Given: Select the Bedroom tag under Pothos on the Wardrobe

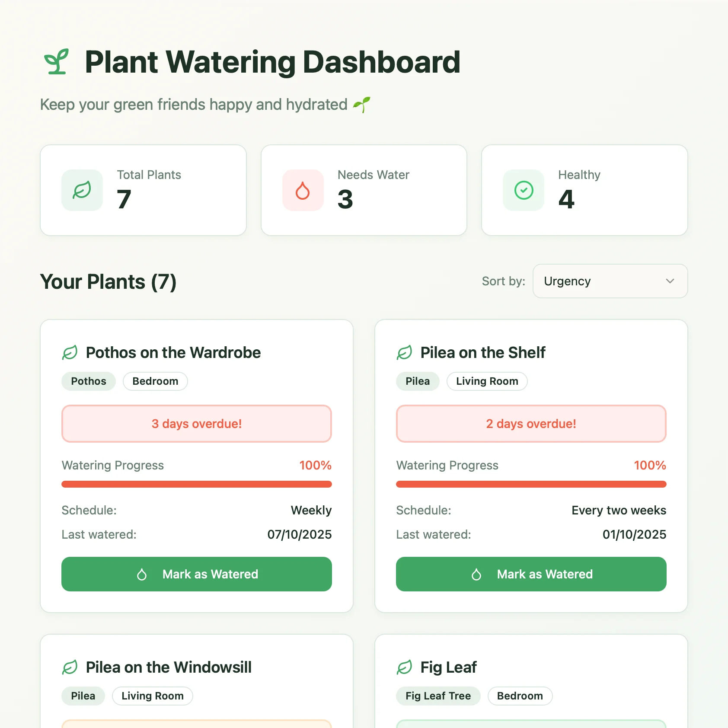Looking at the screenshot, I should point(155,381).
